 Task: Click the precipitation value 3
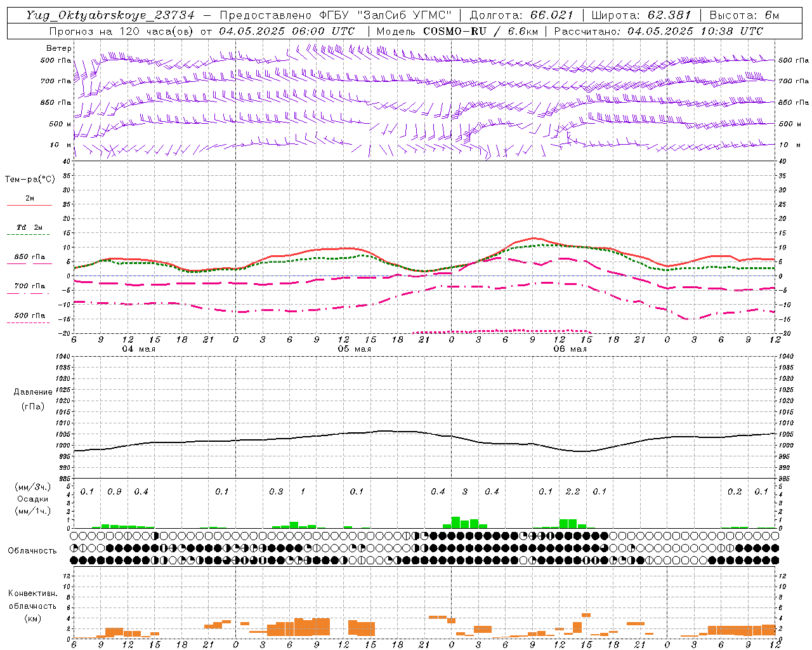click(465, 492)
